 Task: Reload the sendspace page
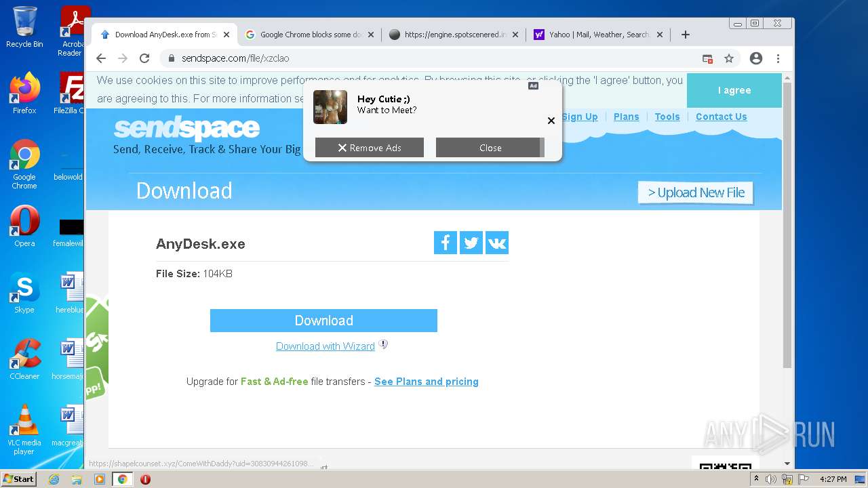tap(144, 58)
